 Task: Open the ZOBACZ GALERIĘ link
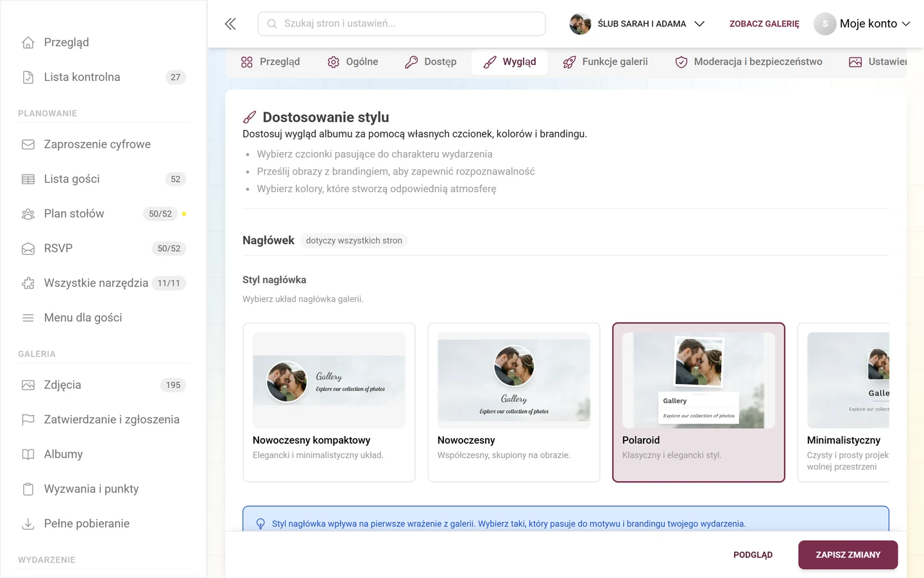pos(764,24)
